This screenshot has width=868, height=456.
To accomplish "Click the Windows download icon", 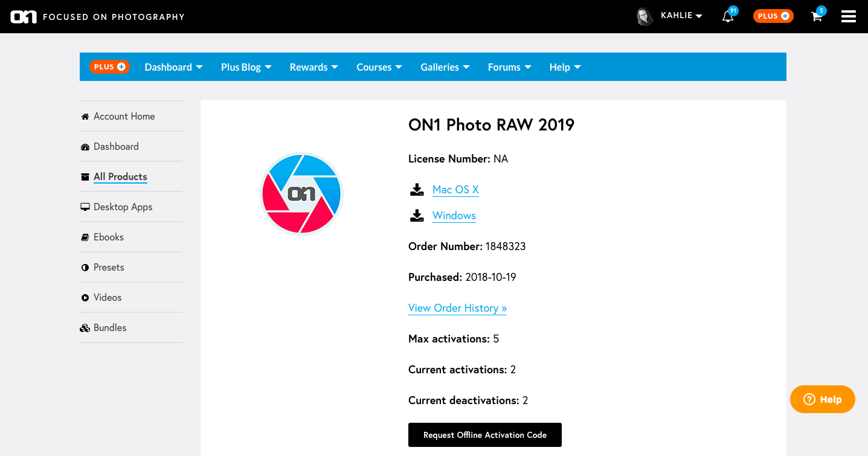I will [x=417, y=216].
